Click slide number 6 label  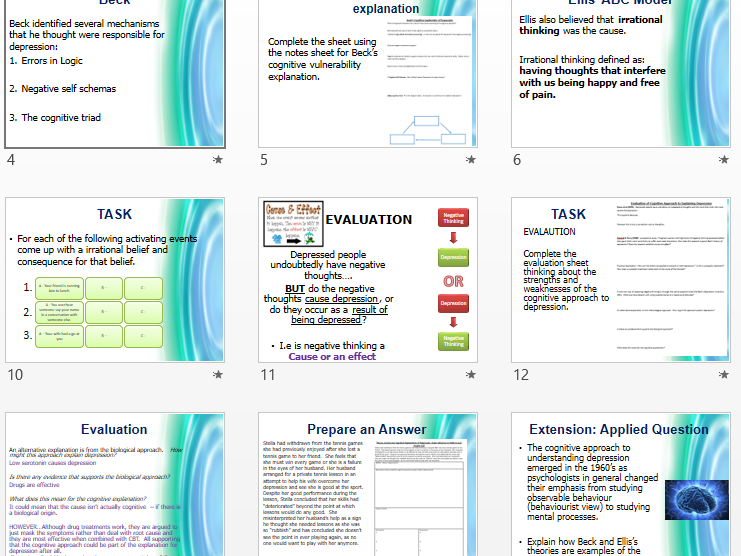[517, 160]
